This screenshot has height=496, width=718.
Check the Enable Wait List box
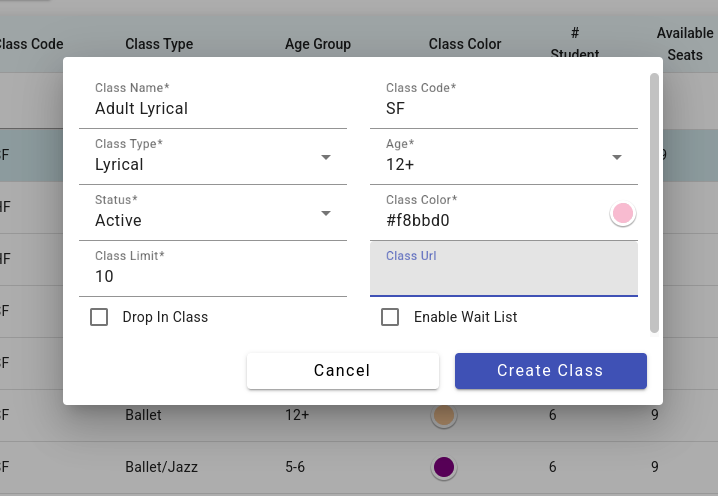391,317
